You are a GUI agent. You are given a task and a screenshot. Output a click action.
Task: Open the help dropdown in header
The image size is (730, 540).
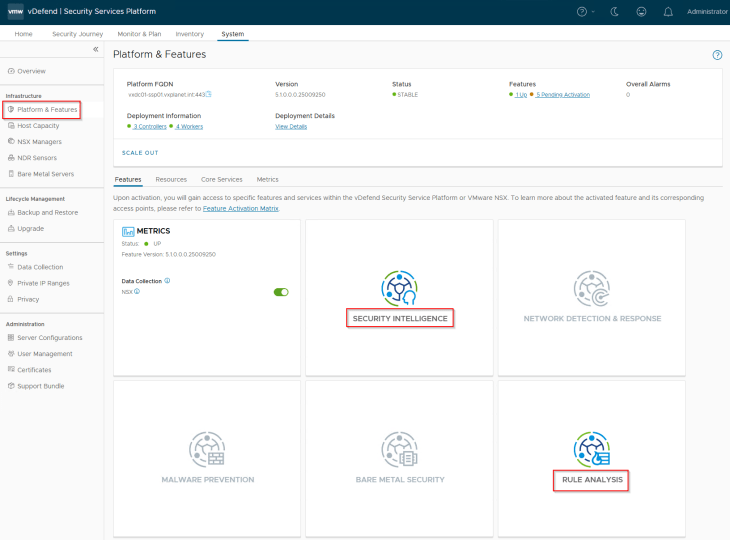click(x=585, y=12)
